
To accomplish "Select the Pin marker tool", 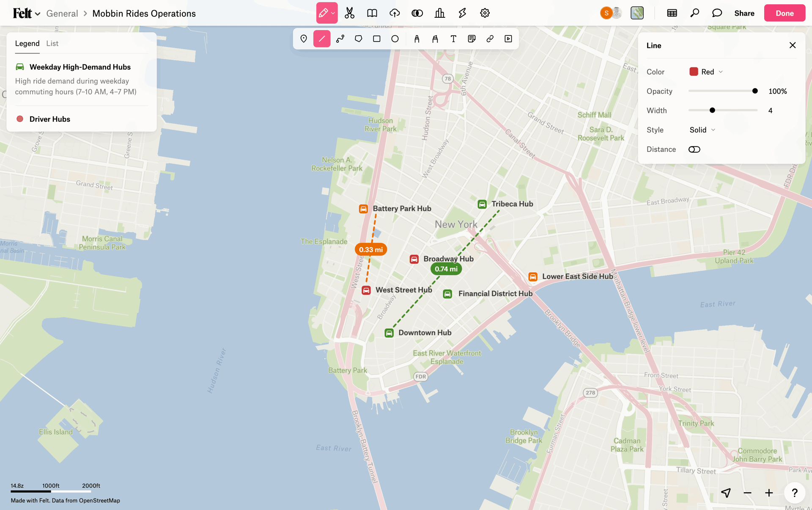I will [x=304, y=39].
